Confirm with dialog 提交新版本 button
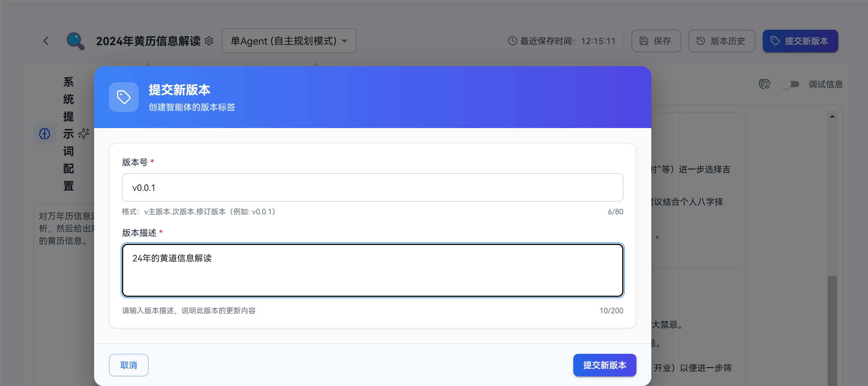The height and width of the screenshot is (386, 868). click(605, 365)
